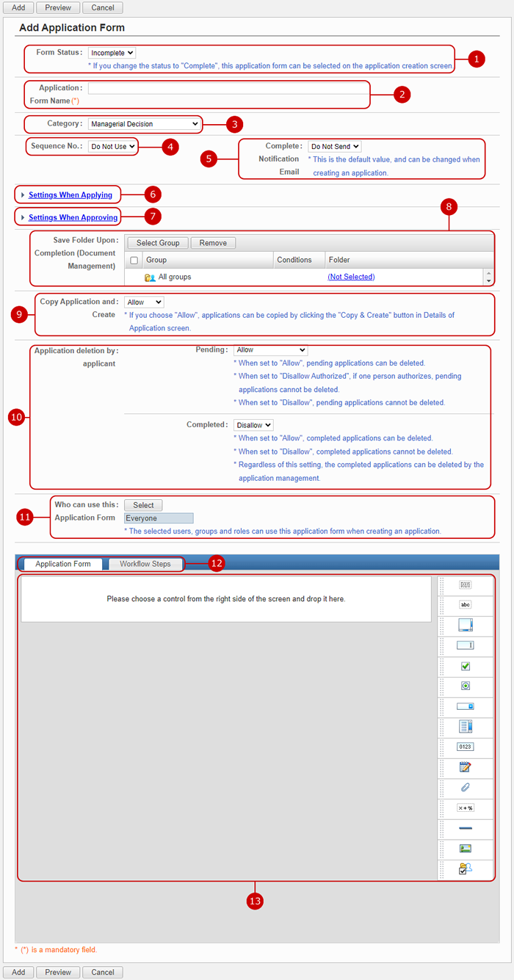The width and height of the screenshot is (514, 980).
Task: Open the Form Status dropdown
Action: tap(112, 53)
